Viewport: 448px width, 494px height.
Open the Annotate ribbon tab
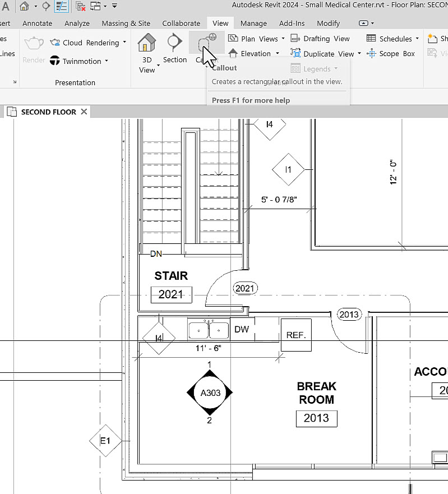pyautogui.click(x=37, y=24)
